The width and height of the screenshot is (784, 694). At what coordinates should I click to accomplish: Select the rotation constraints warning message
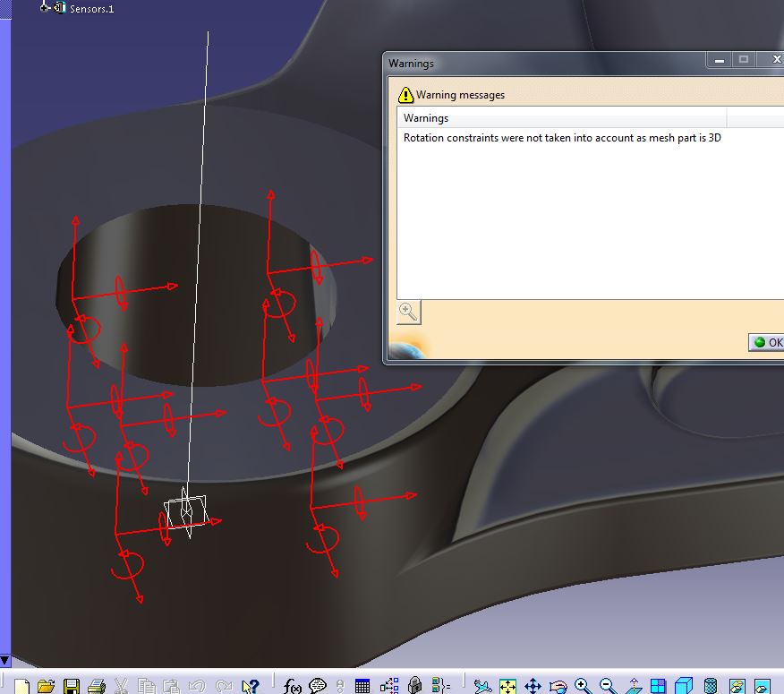pyautogui.click(x=562, y=138)
